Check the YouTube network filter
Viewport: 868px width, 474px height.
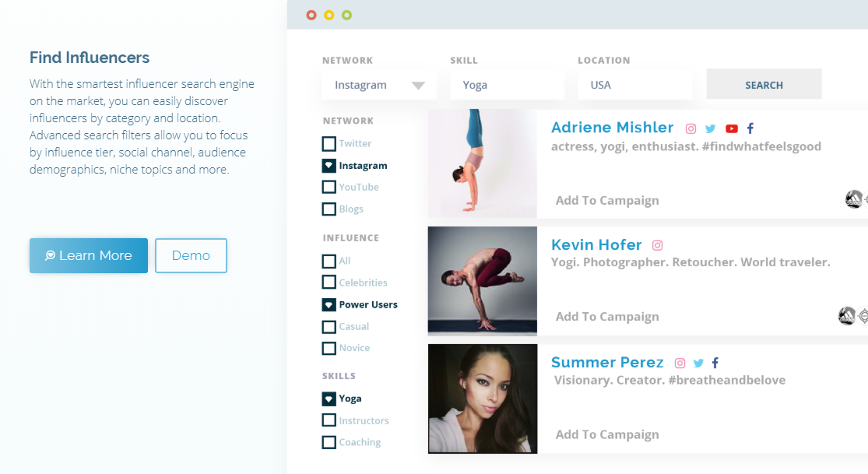(x=329, y=187)
